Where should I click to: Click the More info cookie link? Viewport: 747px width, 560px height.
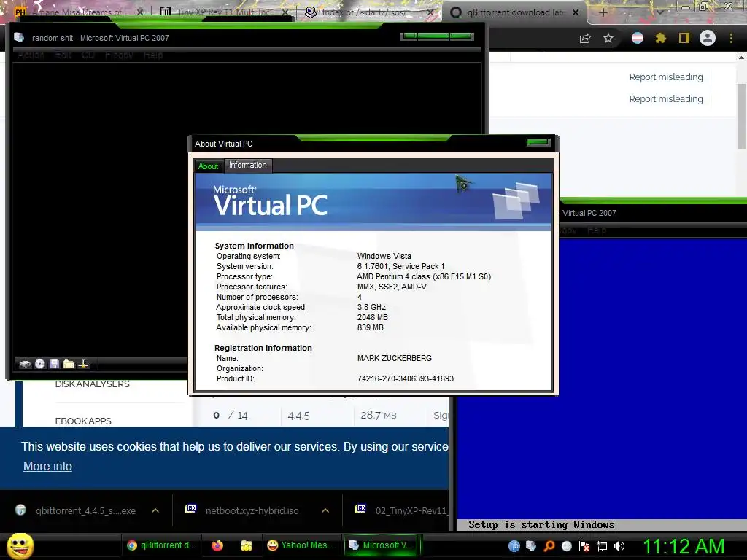point(47,466)
